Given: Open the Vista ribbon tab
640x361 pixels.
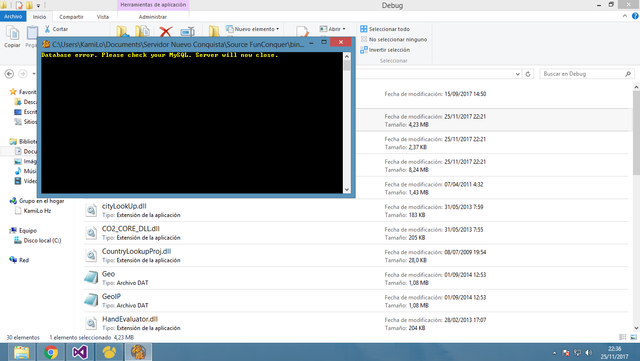Looking at the screenshot, I should pos(103,17).
